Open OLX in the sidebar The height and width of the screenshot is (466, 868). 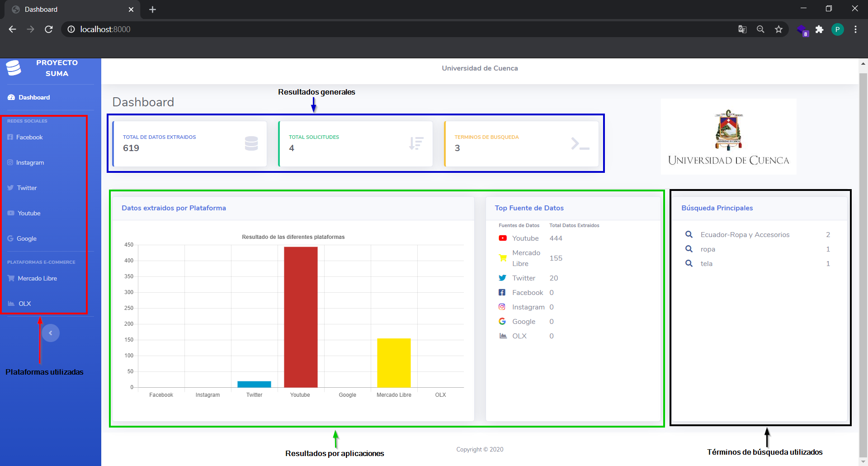(19, 304)
